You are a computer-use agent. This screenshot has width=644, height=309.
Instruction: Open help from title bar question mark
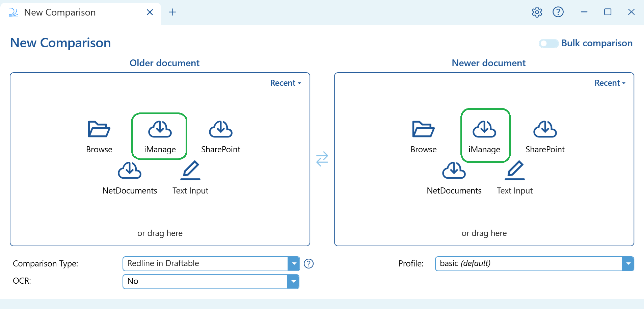558,12
